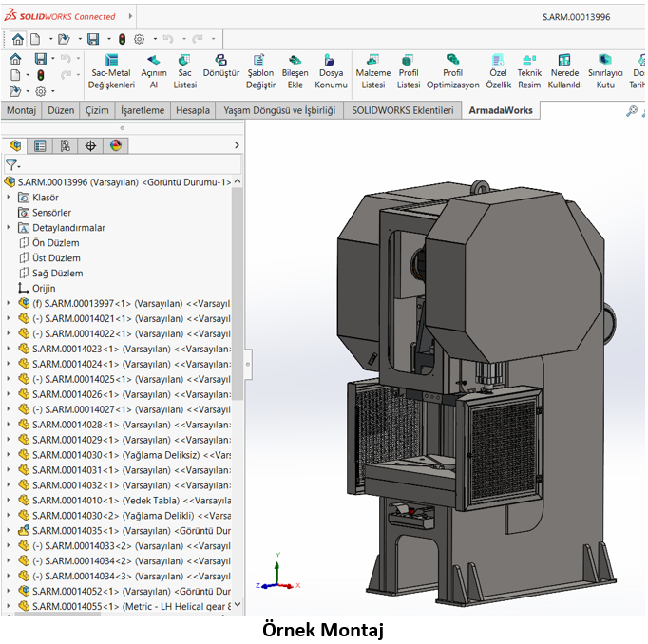The width and height of the screenshot is (648, 644).
Task: Expand the S.ARM.00014035<1> component
Action: 10,531
